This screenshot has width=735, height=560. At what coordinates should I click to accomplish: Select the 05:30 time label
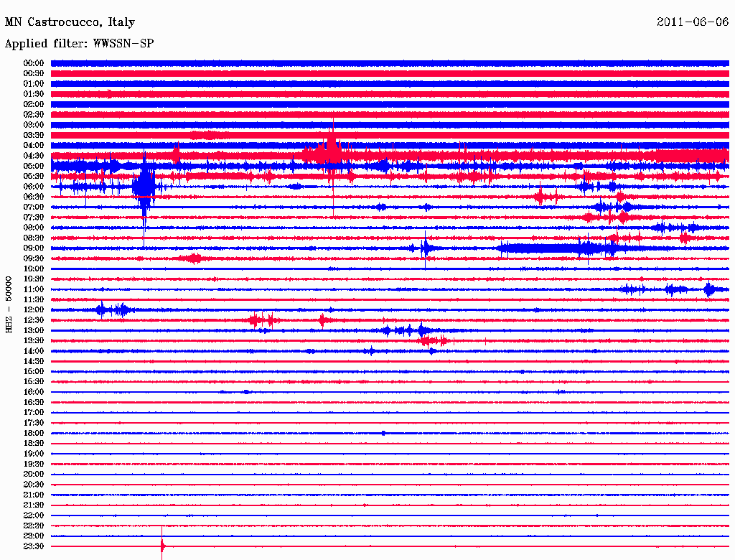(x=34, y=176)
